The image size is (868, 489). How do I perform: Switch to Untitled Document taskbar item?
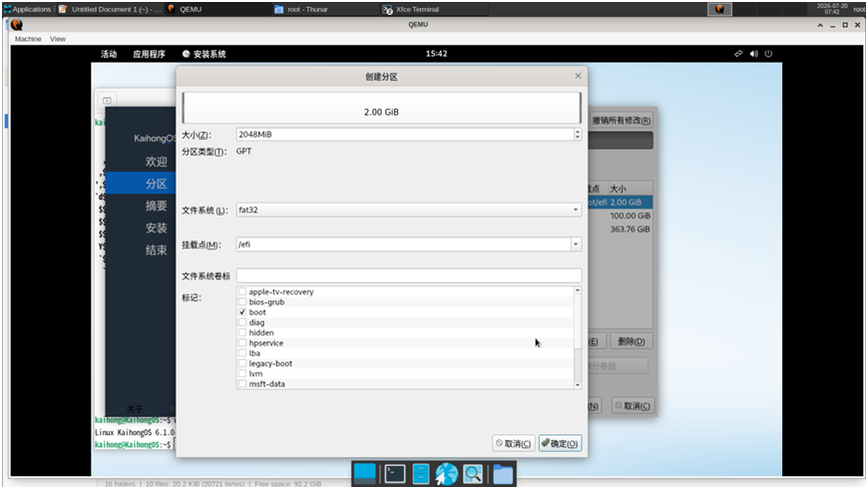tap(110, 9)
